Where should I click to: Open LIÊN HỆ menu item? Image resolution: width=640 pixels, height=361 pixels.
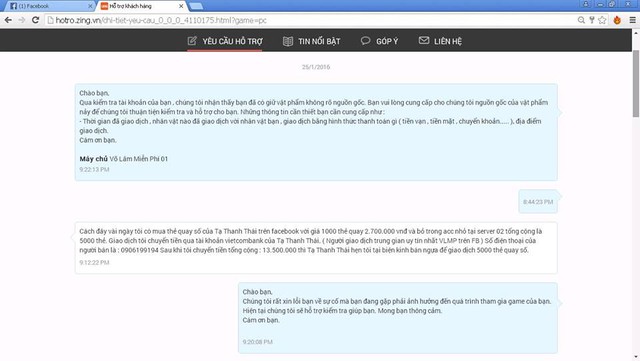click(440, 41)
